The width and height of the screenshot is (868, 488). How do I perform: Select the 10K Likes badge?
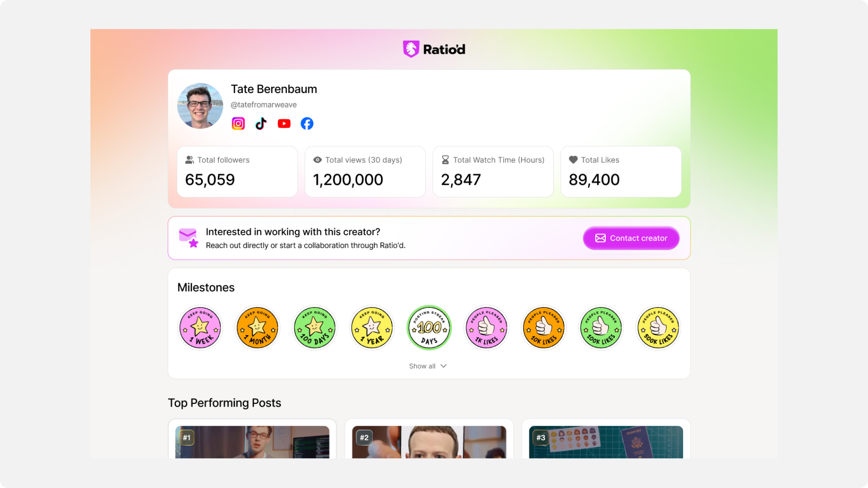(x=544, y=328)
